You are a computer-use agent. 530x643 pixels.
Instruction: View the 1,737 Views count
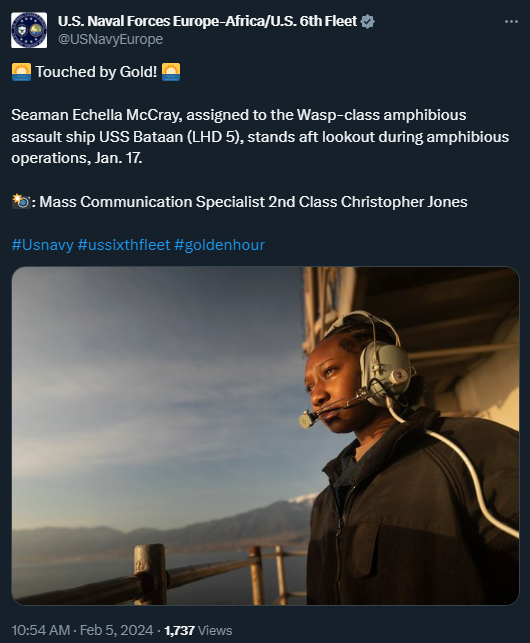click(x=198, y=630)
